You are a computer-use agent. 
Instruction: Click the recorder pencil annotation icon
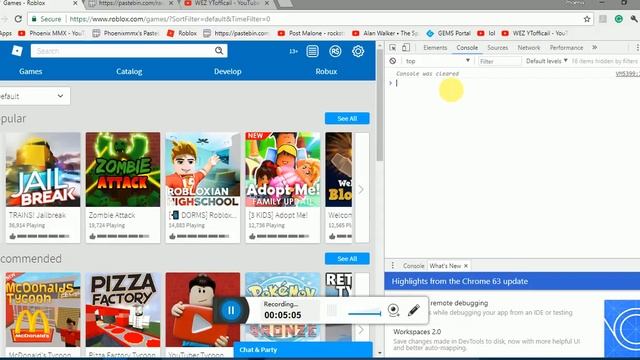413,310
